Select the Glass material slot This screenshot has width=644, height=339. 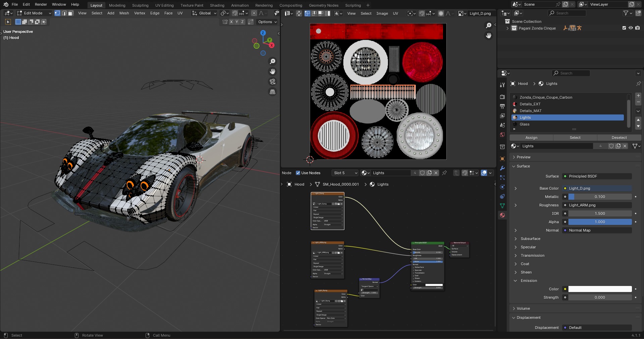(x=567, y=124)
